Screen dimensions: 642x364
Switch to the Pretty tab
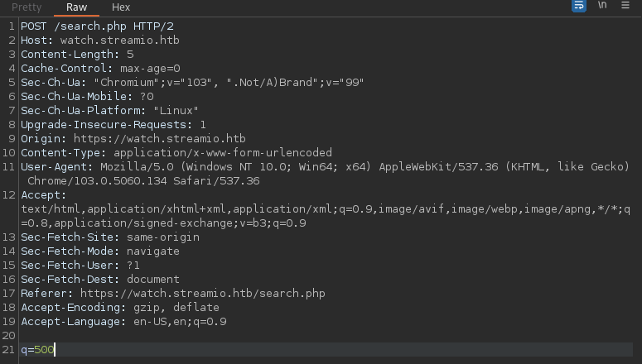[x=27, y=7]
